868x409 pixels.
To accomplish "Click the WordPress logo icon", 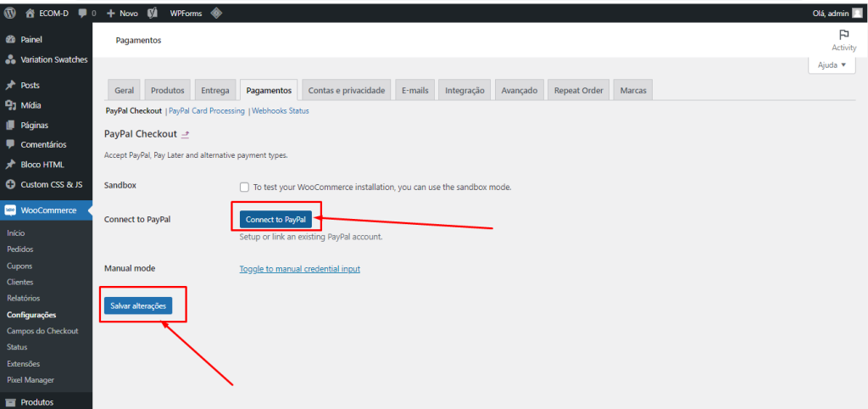I will 9,13.
